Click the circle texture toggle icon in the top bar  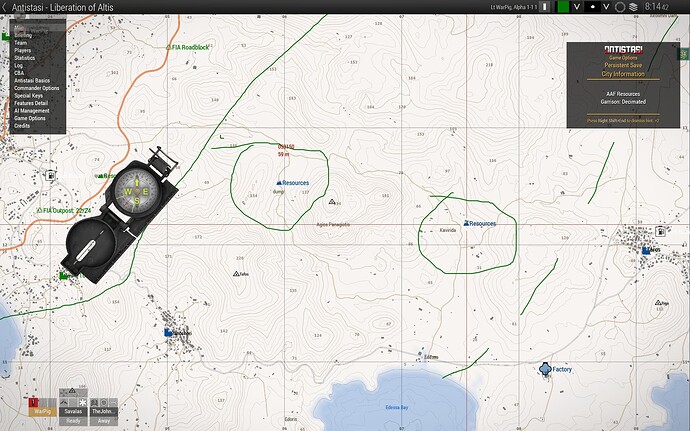(x=620, y=7)
